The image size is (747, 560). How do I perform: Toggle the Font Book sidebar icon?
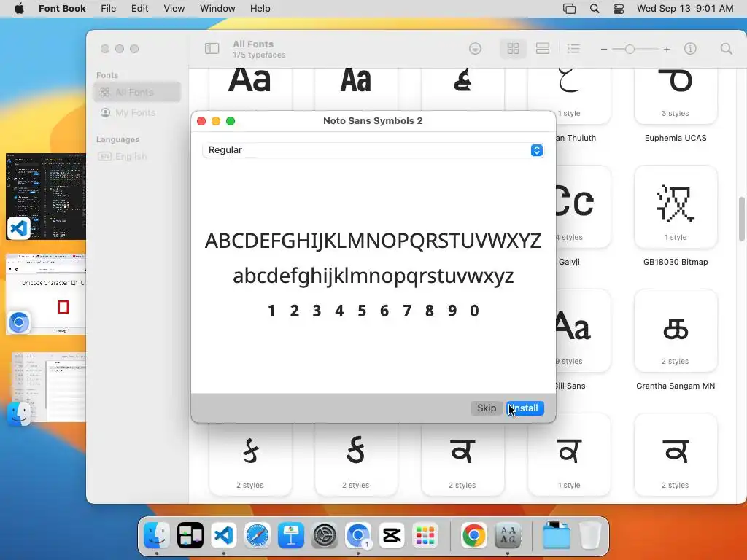click(212, 49)
